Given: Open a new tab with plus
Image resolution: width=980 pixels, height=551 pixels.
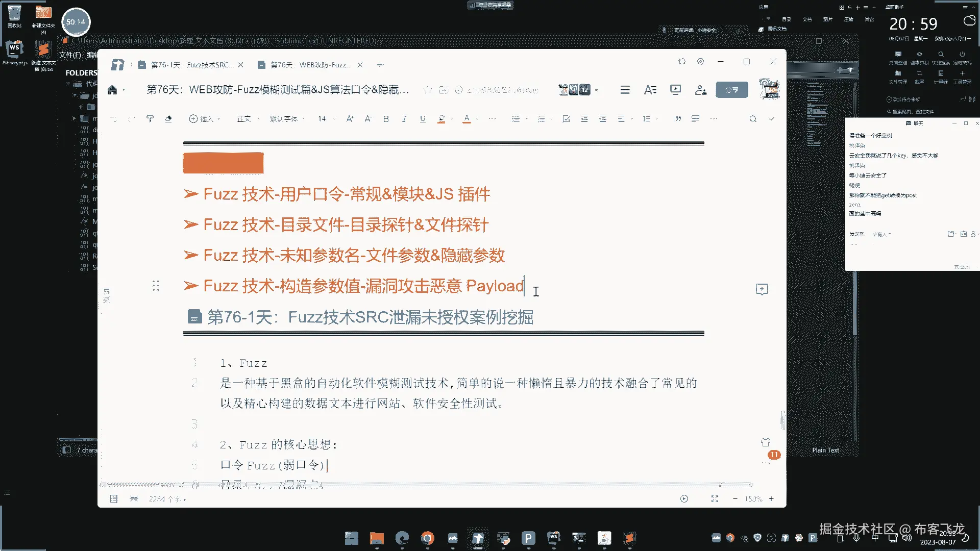Looking at the screenshot, I should pos(380,65).
